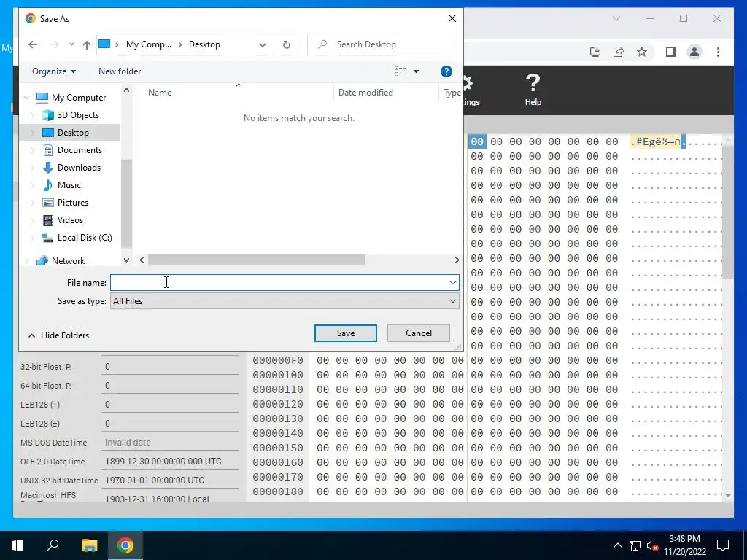Select highlighted 00 byte in first row

pyautogui.click(x=477, y=141)
